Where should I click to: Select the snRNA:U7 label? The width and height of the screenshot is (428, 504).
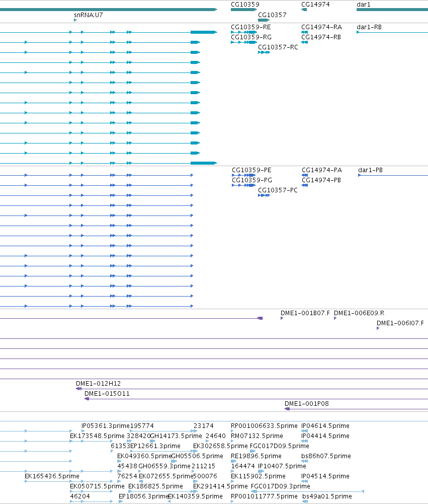click(89, 15)
